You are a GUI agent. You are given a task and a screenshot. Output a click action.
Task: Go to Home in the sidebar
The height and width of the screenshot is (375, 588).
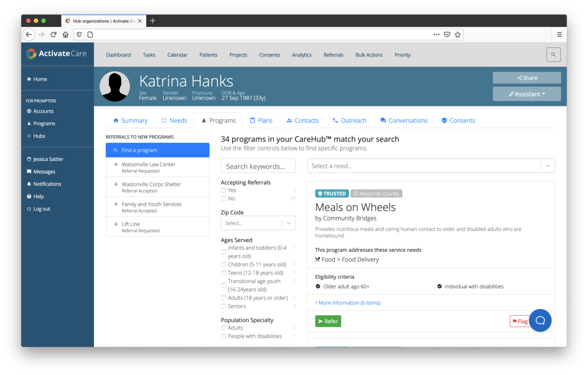[37, 79]
